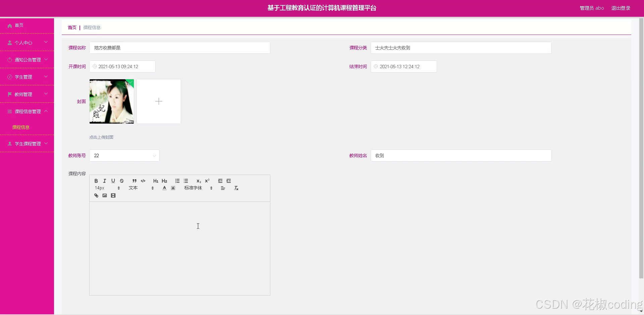Start a bulleted list
644x315 pixels.
pyautogui.click(x=186, y=181)
